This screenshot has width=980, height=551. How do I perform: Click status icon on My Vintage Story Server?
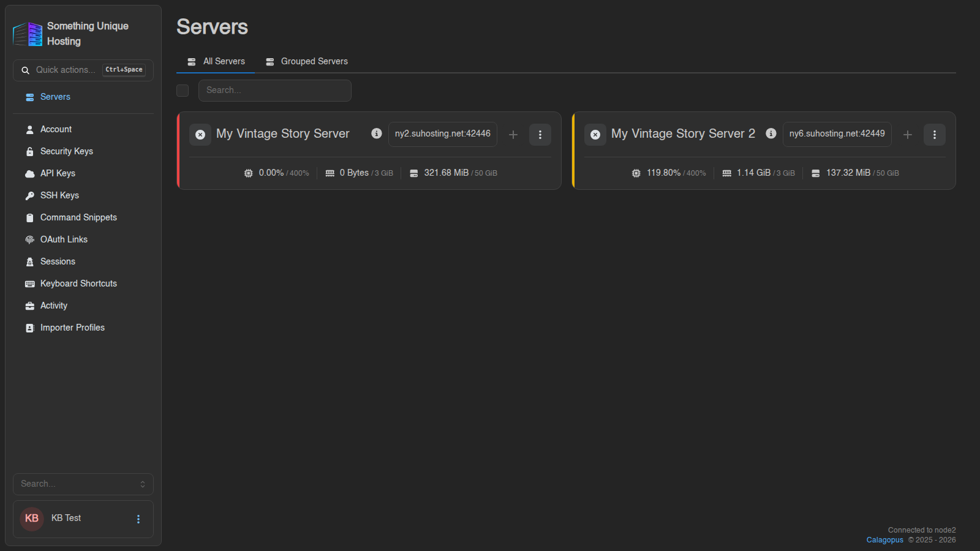coord(200,135)
